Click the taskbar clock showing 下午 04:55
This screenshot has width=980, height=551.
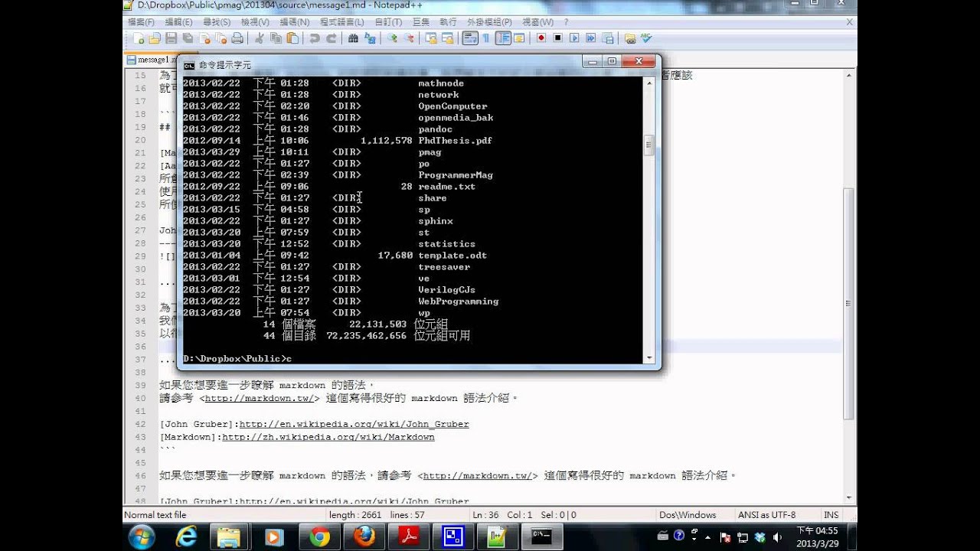pos(816,537)
